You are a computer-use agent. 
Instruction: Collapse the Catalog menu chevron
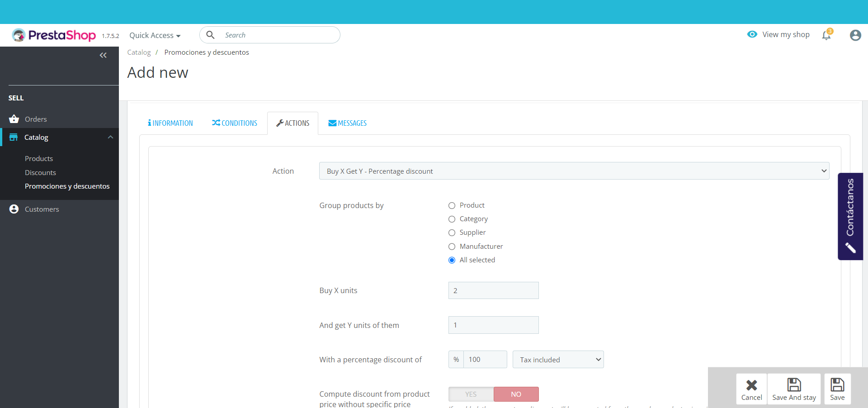(110, 137)
